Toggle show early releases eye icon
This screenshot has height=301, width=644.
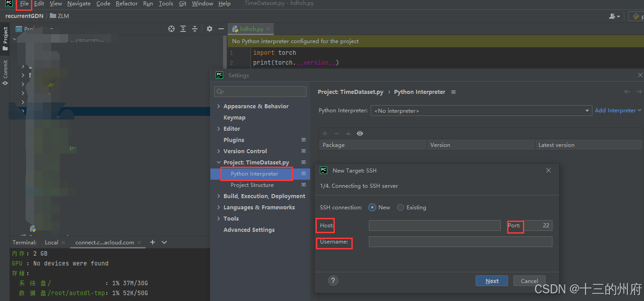(360, 133)
